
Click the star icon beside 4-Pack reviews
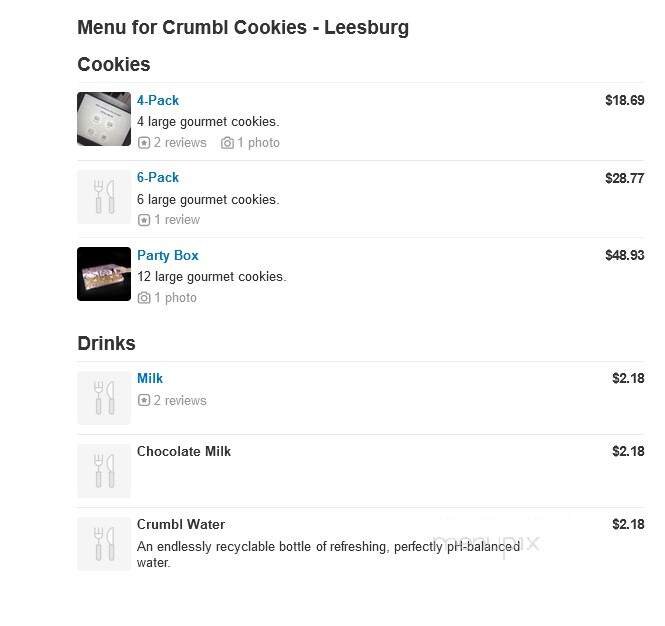pyautogui.click(x=144, y=143)
